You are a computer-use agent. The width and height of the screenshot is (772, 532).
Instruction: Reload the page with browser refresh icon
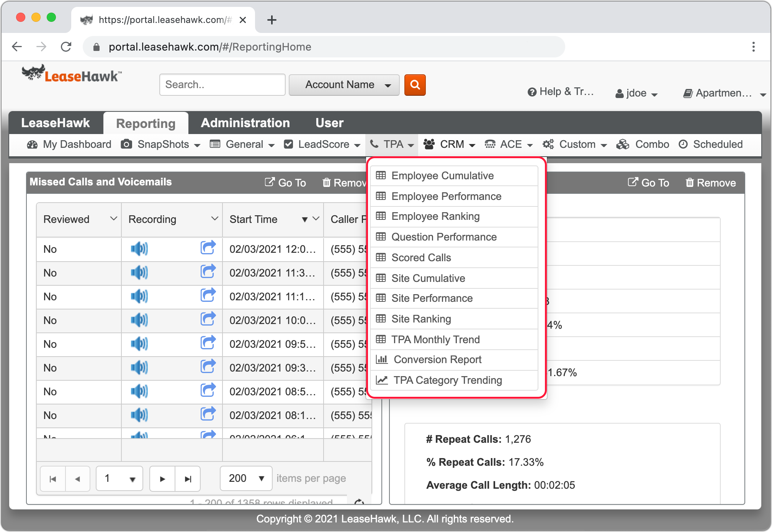click(x=66, y=47)
